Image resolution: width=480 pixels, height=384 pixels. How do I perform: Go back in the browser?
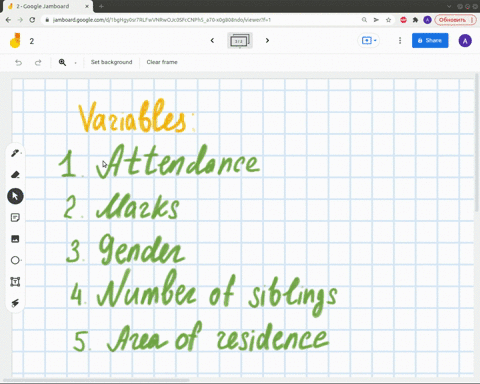pos(8,20)
